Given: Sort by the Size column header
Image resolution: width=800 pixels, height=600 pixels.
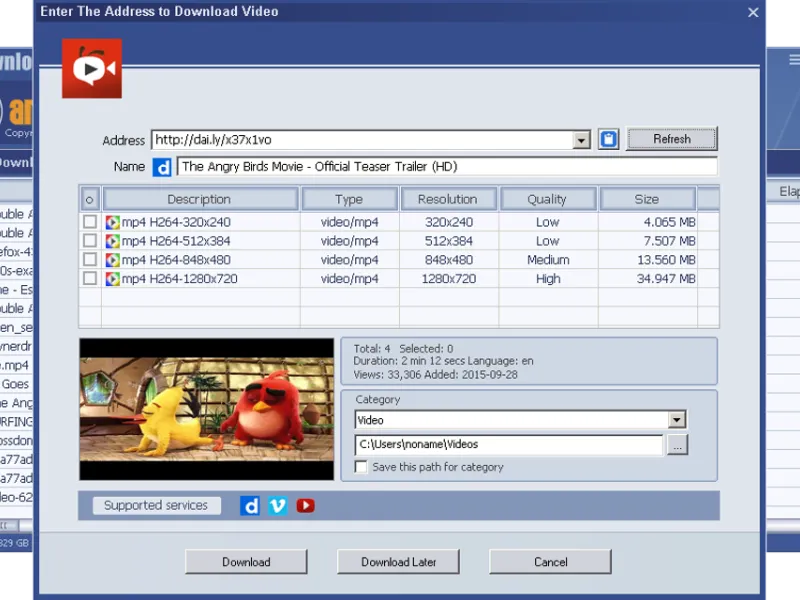Looking at the screenshot, I should coord(647,199).
